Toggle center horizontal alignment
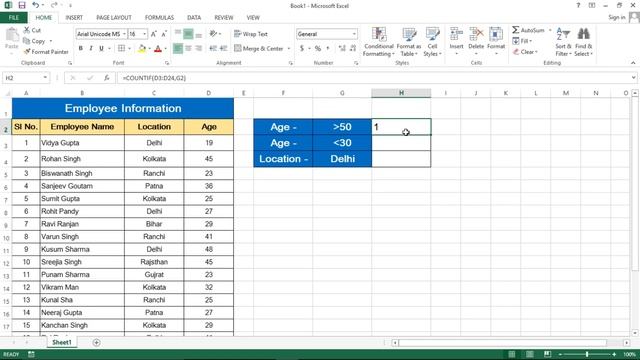Viewport: 640px width, 360px height. (x=188, y=48)
